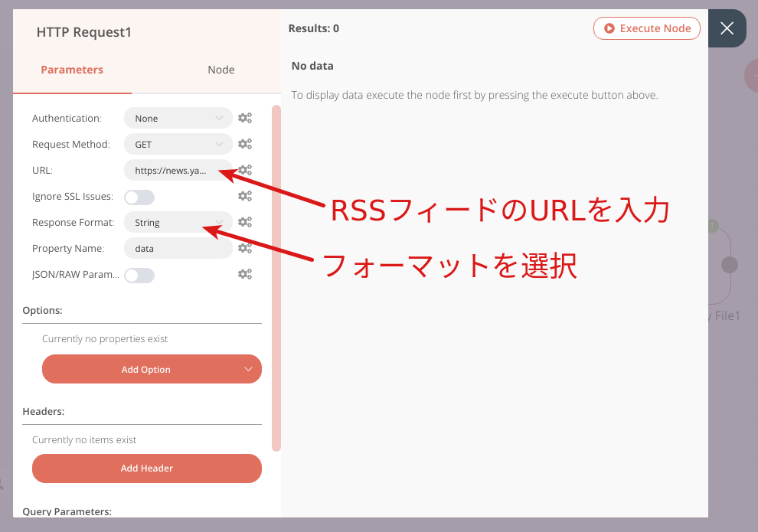Click the gear icon beside URL
Screen dimensions: 758x532
244,170
